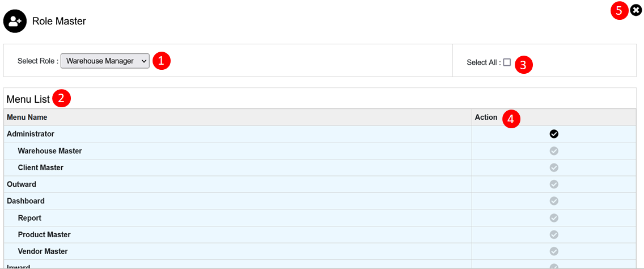Click the Action column header

click(486, 117)
